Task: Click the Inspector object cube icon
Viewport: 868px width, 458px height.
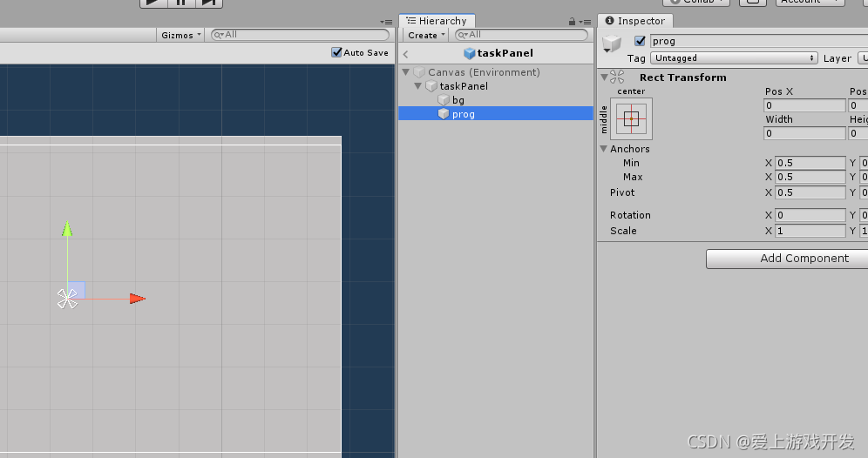Action: tap(613, 42)
